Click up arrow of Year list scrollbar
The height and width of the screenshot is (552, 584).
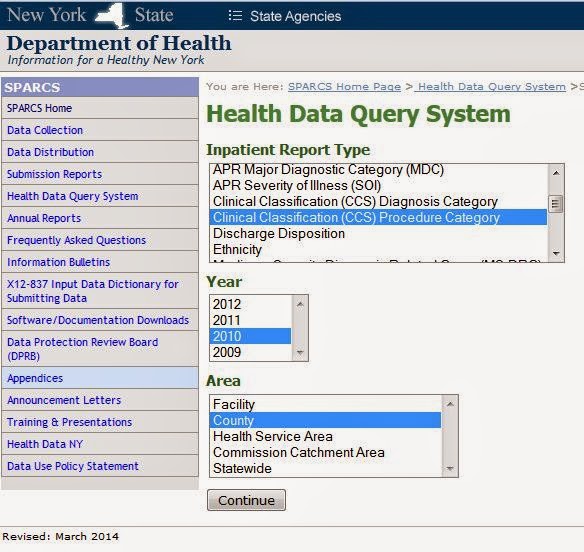300,305
